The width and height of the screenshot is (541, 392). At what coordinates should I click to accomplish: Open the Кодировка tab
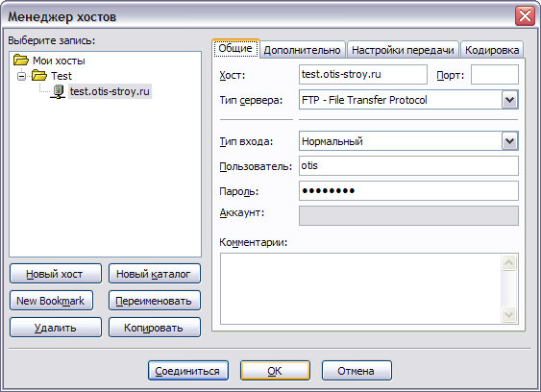pos(492,50)
